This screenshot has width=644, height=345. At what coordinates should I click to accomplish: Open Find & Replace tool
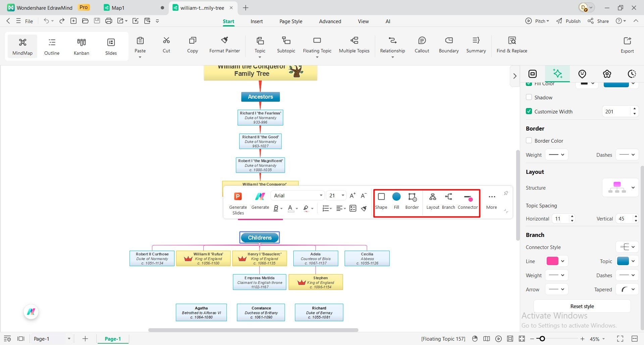[512, 45]
